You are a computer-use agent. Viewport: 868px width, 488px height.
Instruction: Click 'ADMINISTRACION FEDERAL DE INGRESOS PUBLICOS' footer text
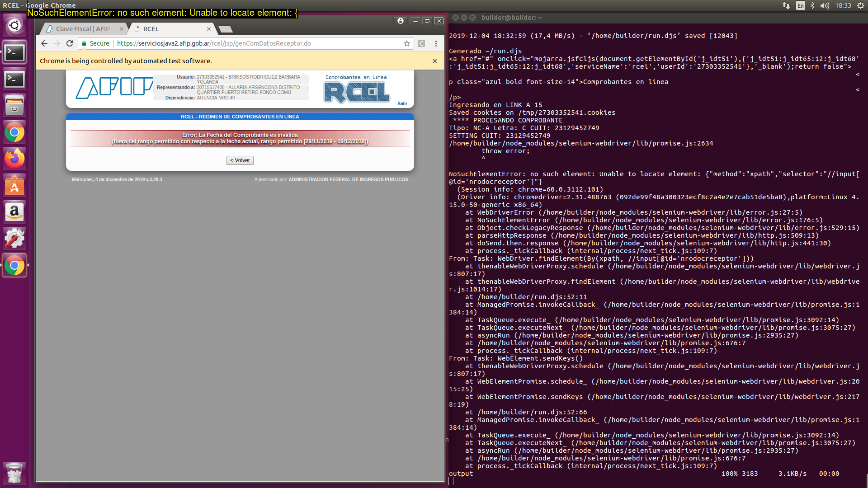click(x=348, y=180)
